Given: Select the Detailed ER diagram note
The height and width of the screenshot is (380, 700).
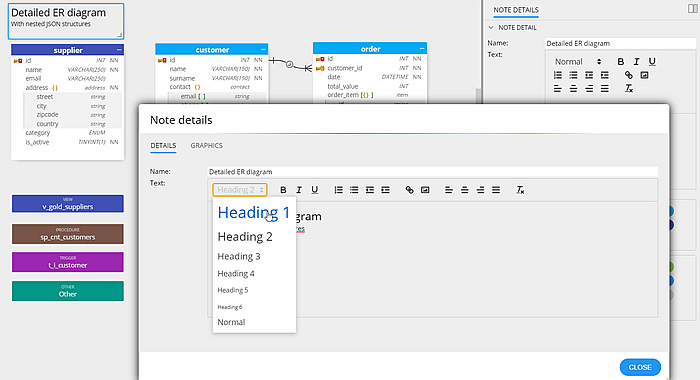Looking at the screenshot, I should tap(66, 21).
